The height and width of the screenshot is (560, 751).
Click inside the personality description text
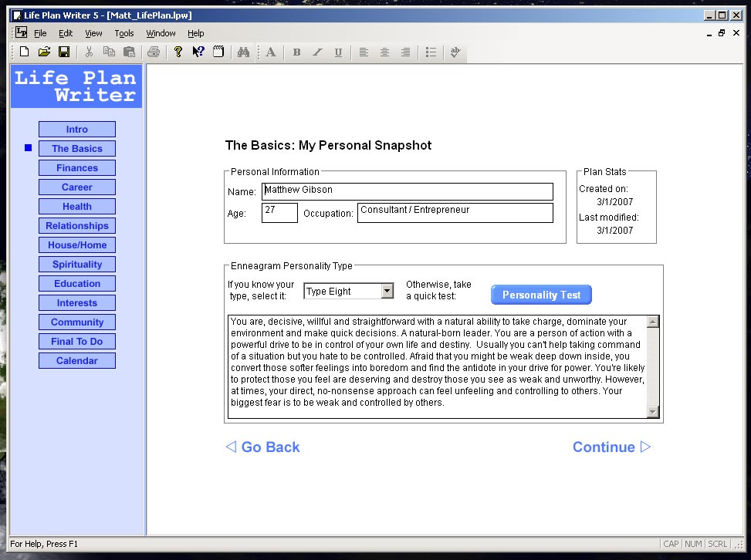click(x=438, y=366)
